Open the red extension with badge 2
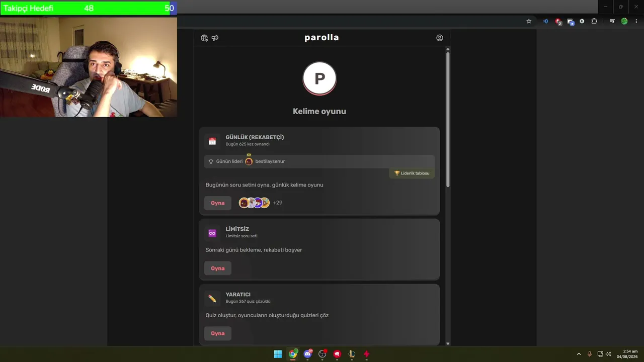The width and height of the screenshot is (644, 362). [558, 21]
